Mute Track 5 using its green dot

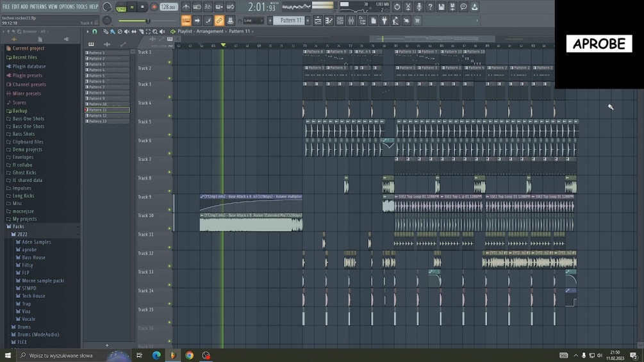pos(169,135)
